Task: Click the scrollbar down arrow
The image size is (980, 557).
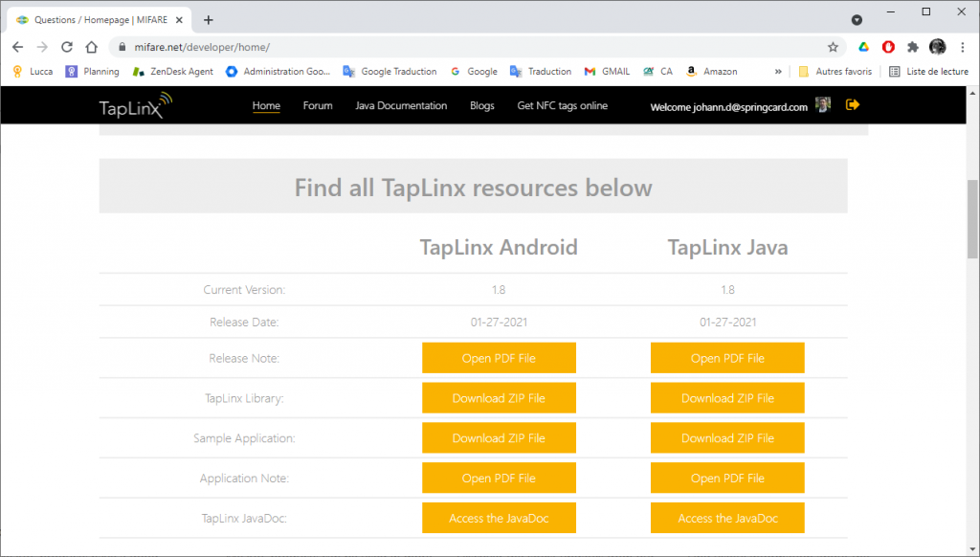Action: pyautogui.click(x=972, y=549)
